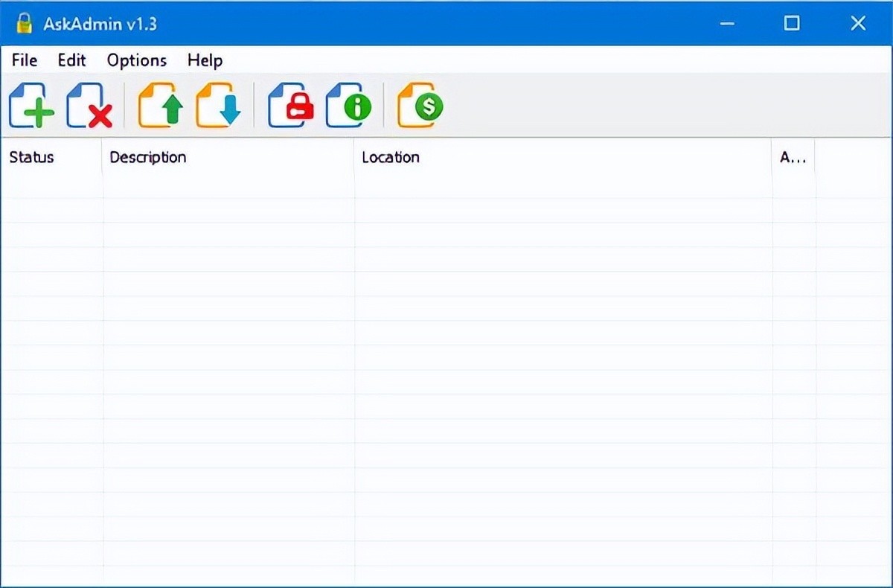Viewport: 893px width, 588px height.
Task: Open the red padlock password icon
Action: point(290,106)
